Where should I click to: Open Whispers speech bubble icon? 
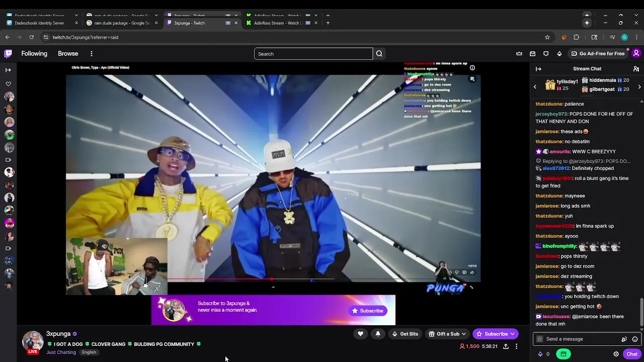pos(546,54)
